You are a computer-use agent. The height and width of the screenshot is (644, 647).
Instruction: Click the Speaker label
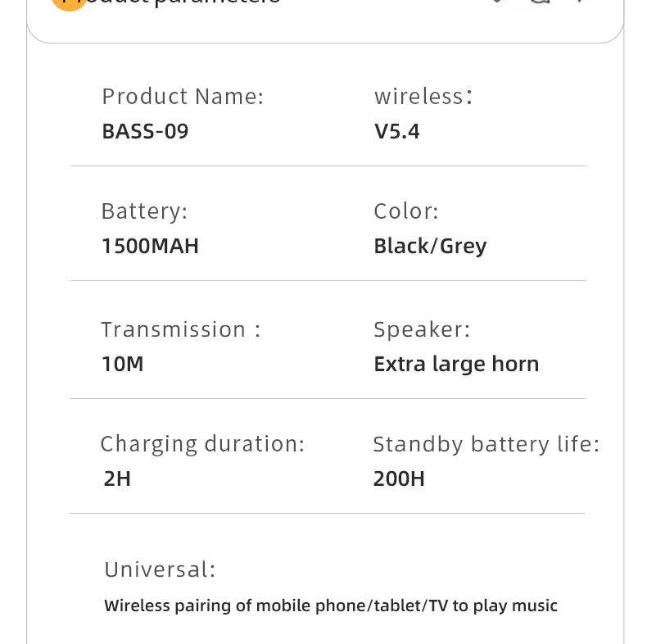422,330
